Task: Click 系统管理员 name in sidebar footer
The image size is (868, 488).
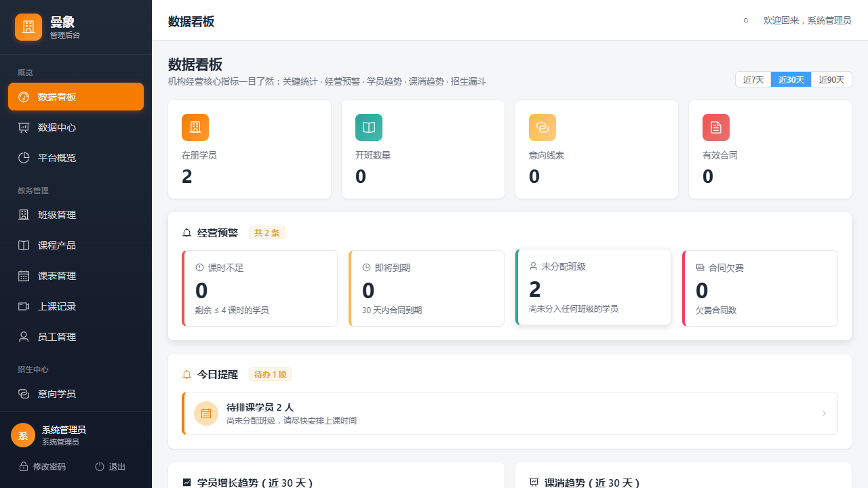Action: click(64, 430)
